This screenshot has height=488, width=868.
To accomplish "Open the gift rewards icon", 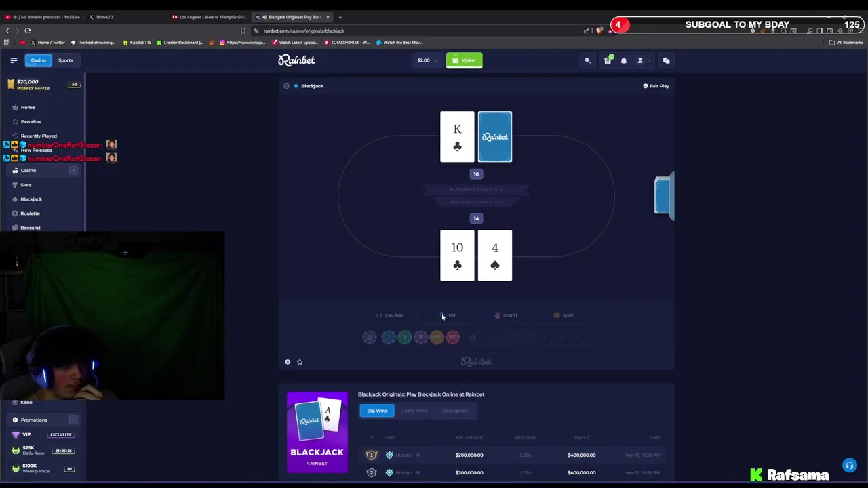I will [608, 60].
